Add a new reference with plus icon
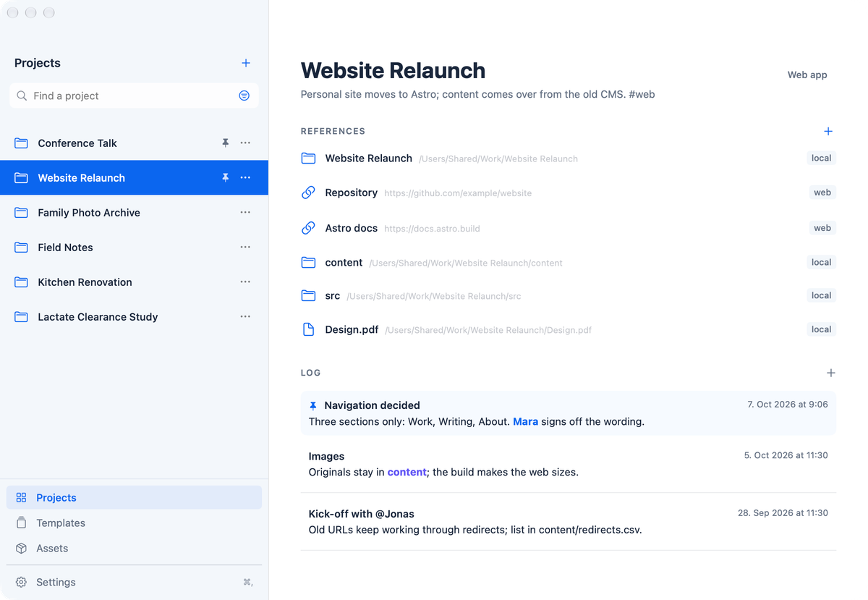Viewport: 868px width, 600px height. coord(828,131)
